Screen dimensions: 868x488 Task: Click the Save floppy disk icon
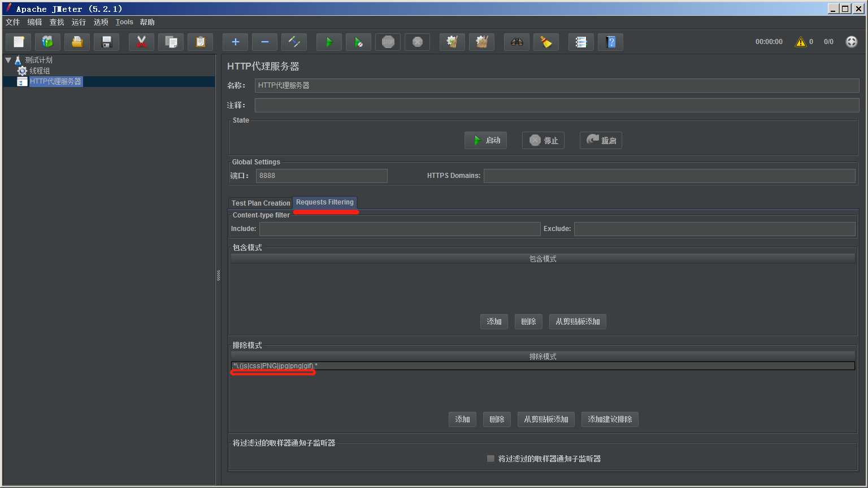pyautogui.click(x=106, y=42)
